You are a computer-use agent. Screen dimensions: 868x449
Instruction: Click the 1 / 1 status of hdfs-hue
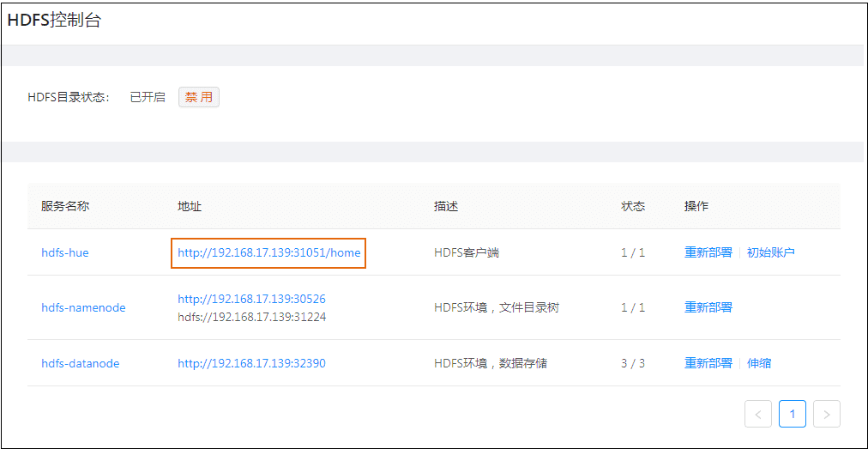[633, 252]
